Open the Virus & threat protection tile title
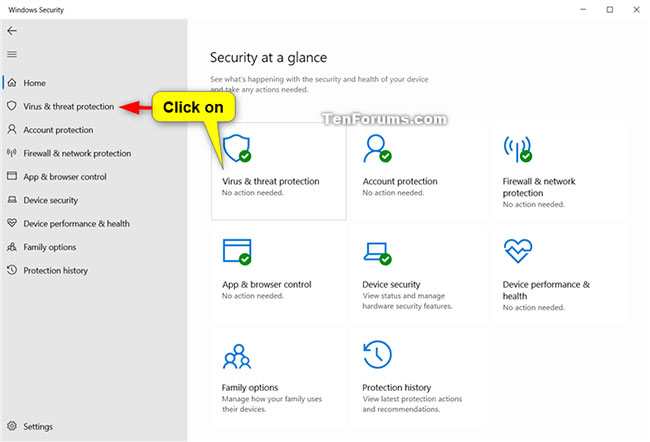Viewport: 650px width, 442px height. [x=271, y=181]
